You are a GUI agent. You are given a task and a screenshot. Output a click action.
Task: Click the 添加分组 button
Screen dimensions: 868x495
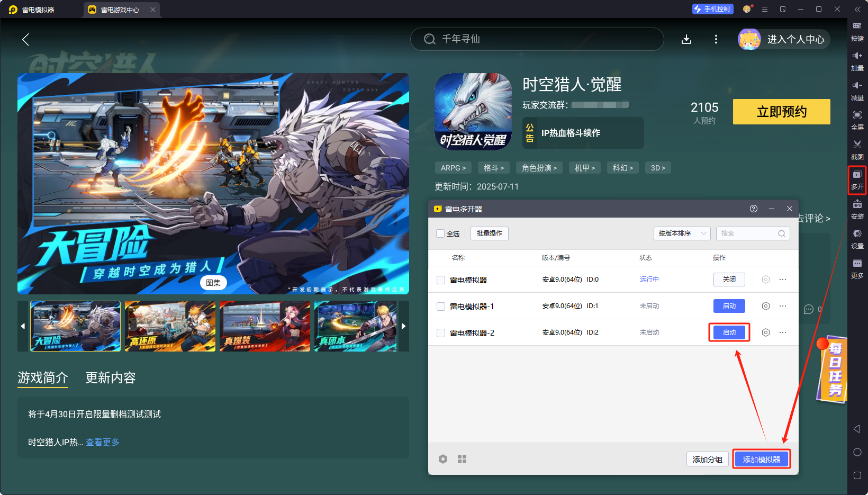[x=708, y=459]
